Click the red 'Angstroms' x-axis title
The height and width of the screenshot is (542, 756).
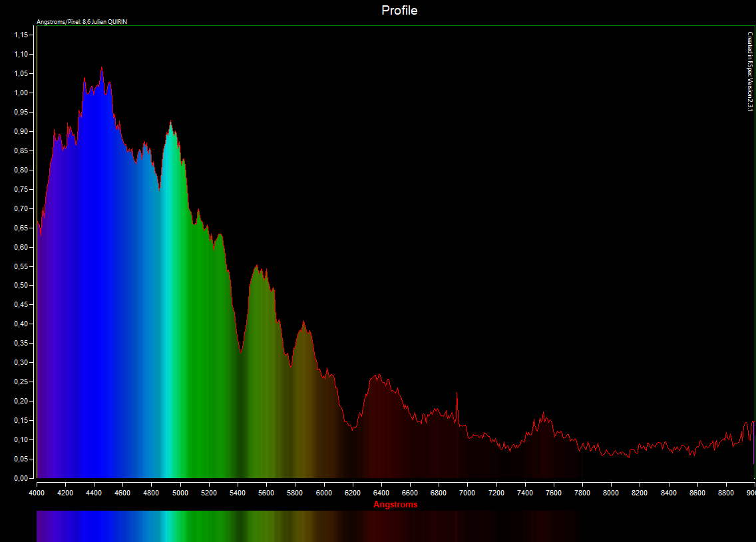tap(395, 505)
